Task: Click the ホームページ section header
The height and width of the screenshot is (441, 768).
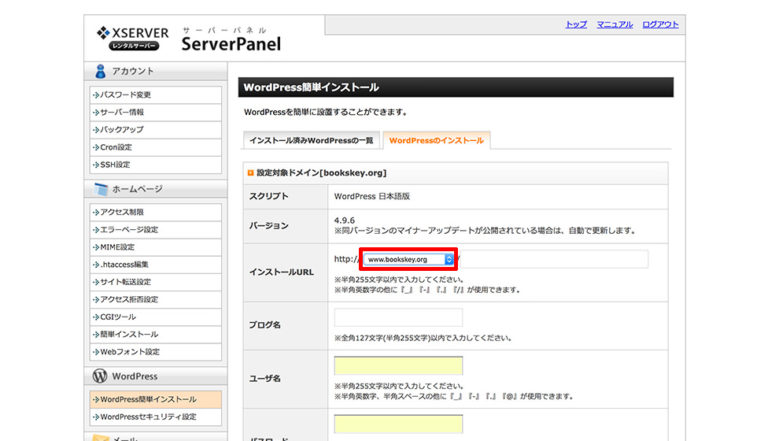Action: point(156,189)
